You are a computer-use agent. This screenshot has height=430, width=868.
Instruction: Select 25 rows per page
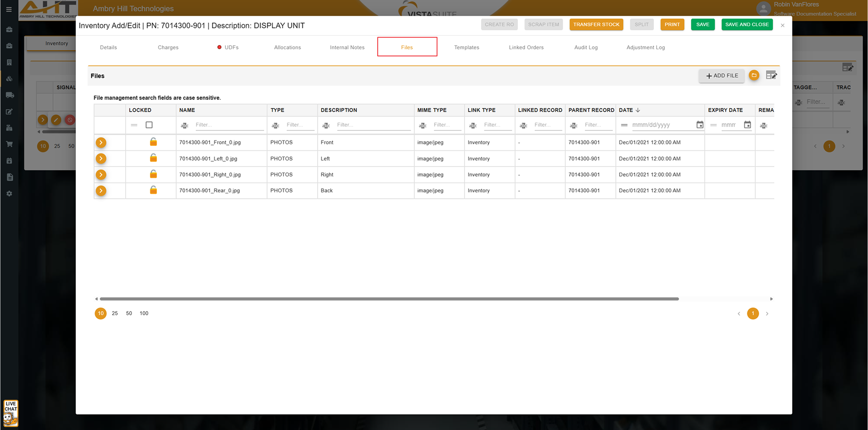click(x=115, y=313)
